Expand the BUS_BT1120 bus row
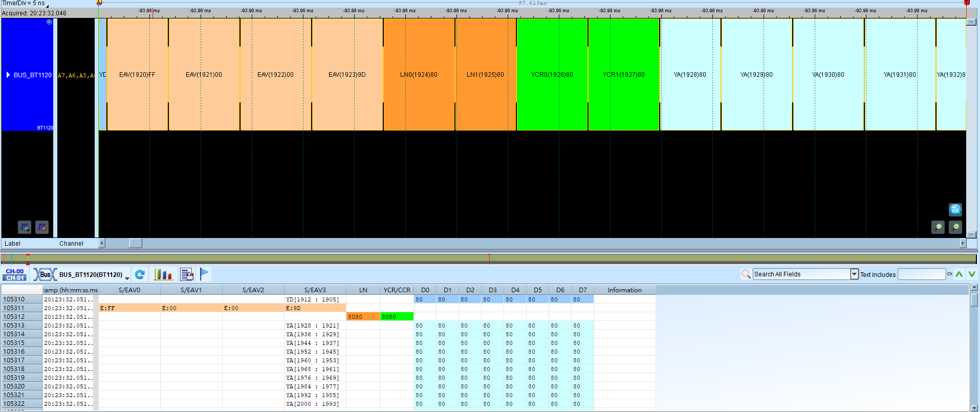The width and height of the screenshot is (980, 412). 8,75
